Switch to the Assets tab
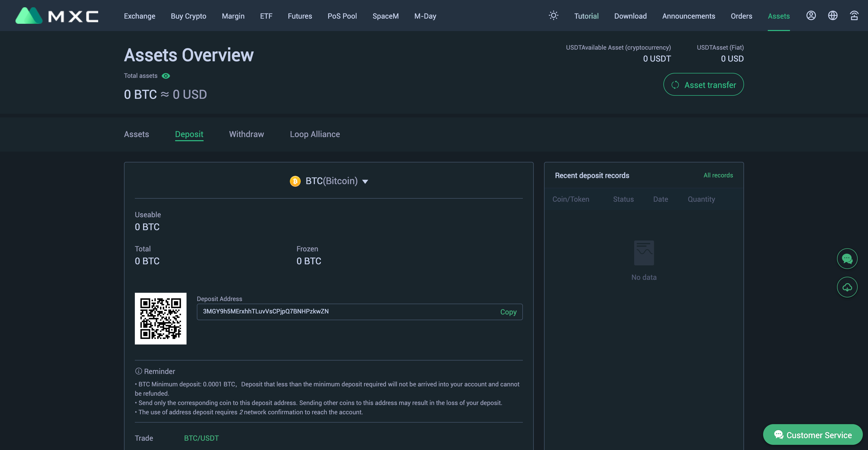 (136, 134)
